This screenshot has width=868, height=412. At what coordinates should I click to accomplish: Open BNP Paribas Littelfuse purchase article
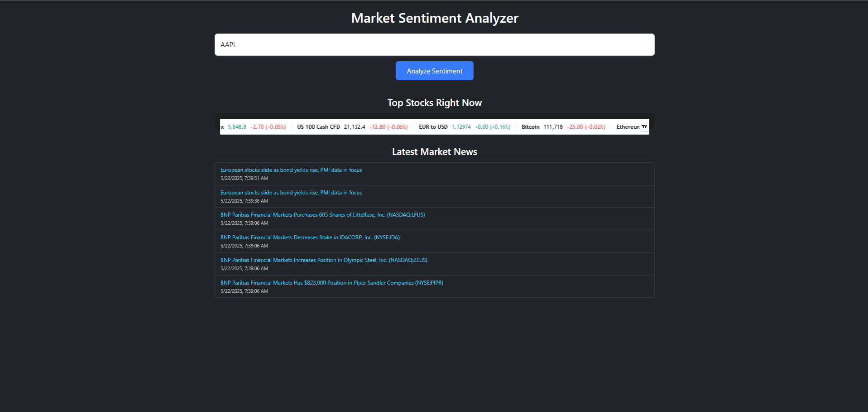coord(323,215)
